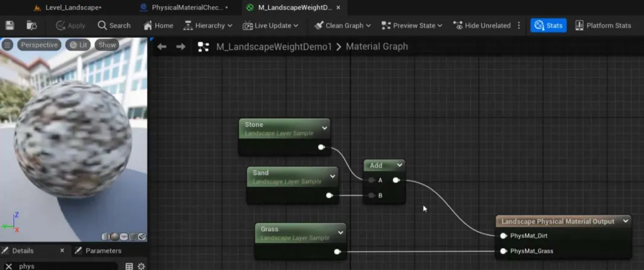Image resolution: width=644 pixels, height=270 pixels.
Task: Switch to the Level_Landscape tab
Action: click(x=68, y=8)
